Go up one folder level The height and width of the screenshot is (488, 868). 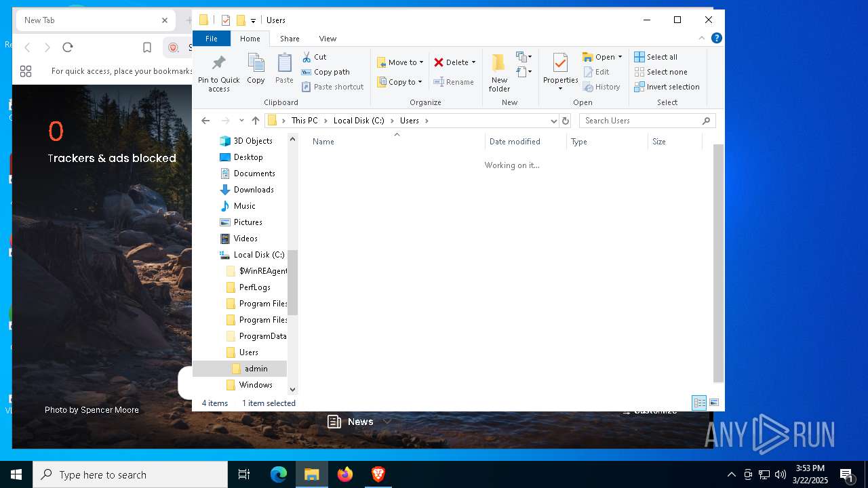coord(255,121)
